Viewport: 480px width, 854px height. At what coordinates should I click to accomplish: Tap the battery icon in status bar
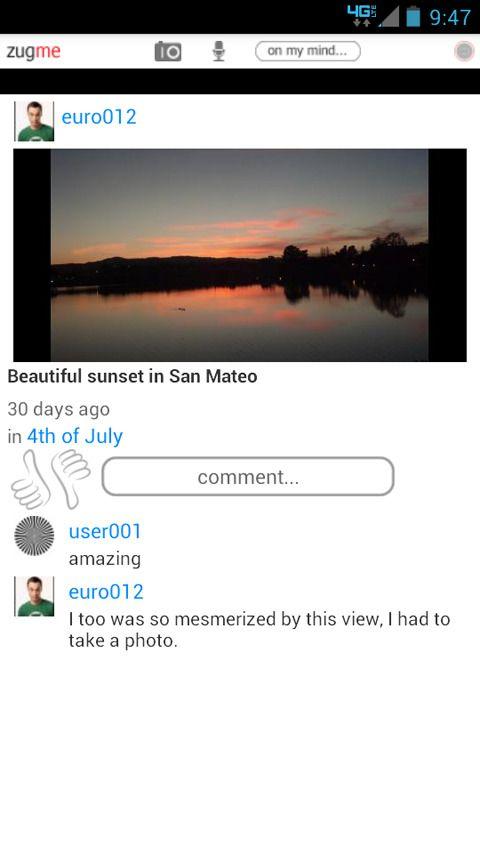click(414, 16)
